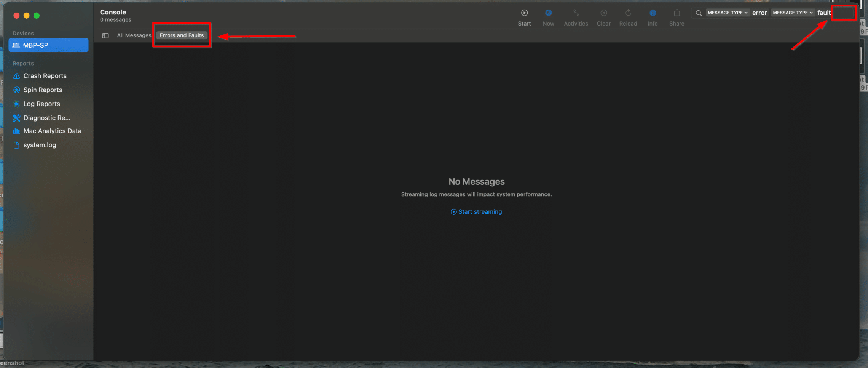
Task: Start streaming log messages via Start toolbar icon
Action: coord(524,16)
